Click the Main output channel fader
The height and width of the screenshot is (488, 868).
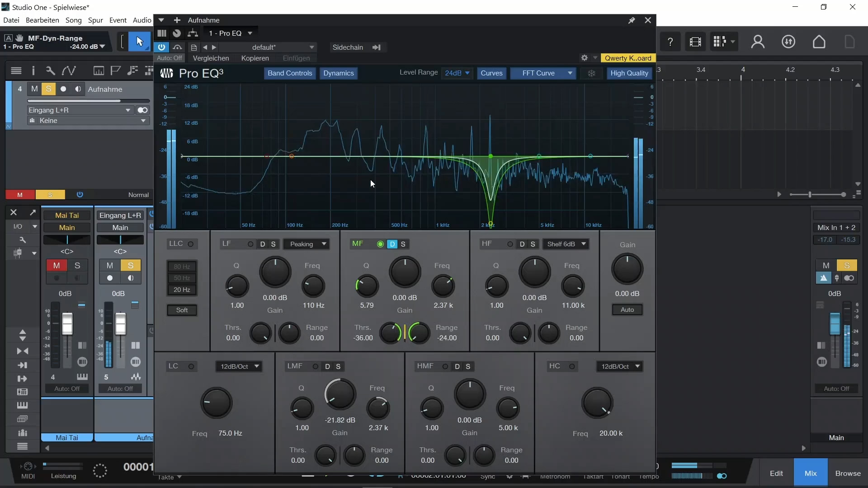tap(835, 323)
